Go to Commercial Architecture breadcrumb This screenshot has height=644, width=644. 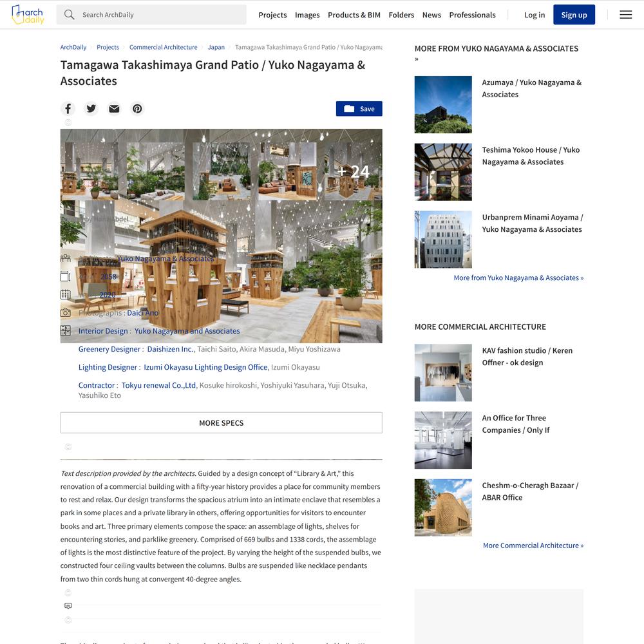pos(163,47)
